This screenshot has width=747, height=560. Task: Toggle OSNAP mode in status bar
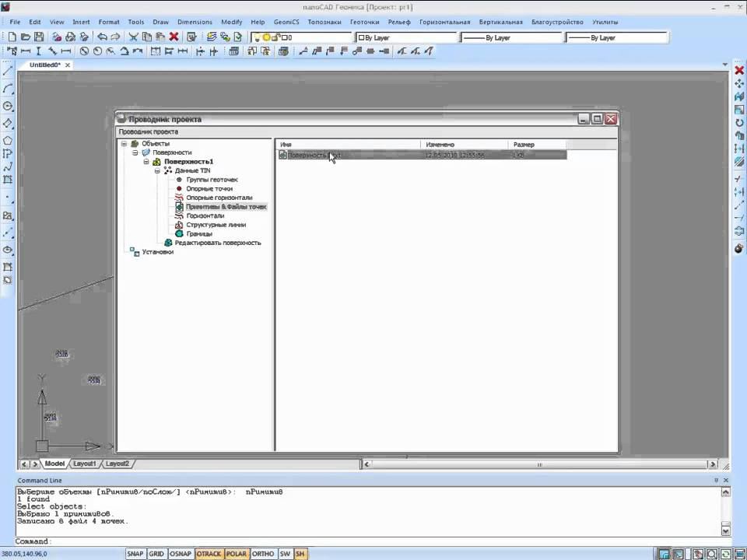coord(181,554)
